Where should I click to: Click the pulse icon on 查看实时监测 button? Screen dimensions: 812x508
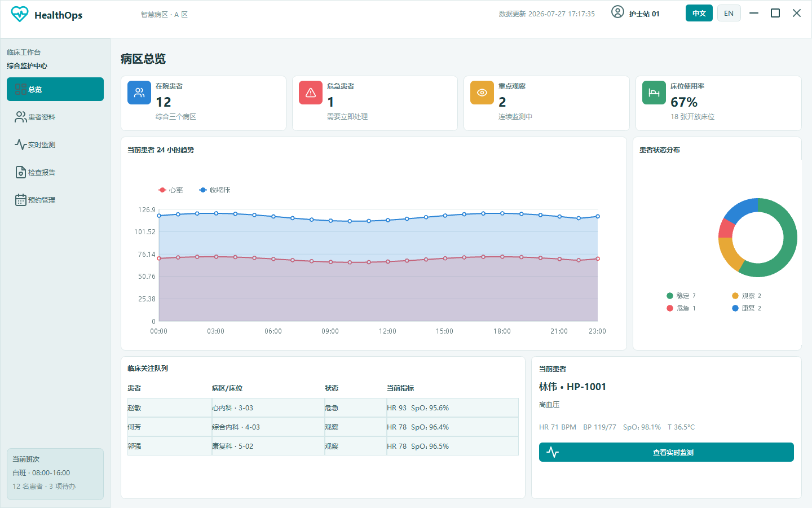[x=553, y=452]
